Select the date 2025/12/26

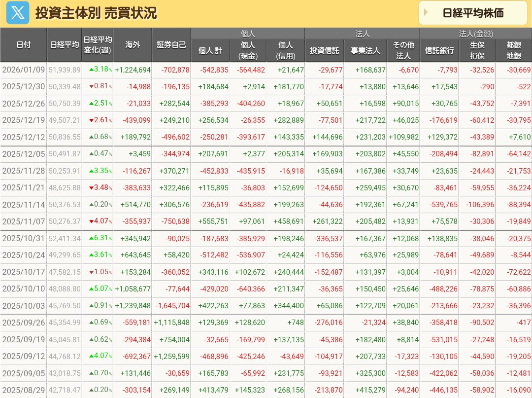pos(24,104)
